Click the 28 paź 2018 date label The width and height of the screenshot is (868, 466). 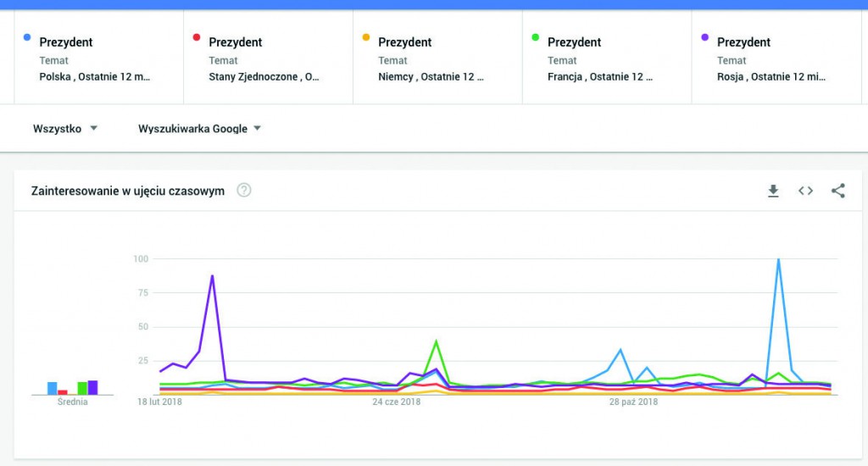tap(633, 402)
